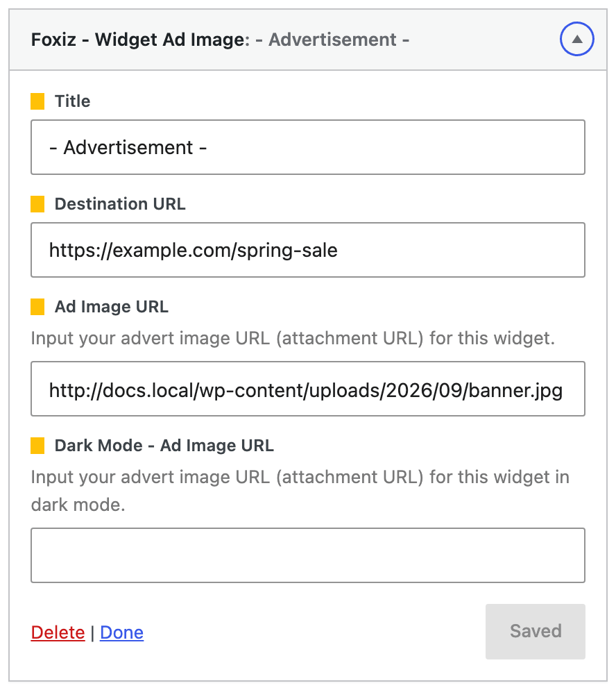616x690 pixels.
Task: Click the 'Destination URL' label
Action: (x=120, y=204)
